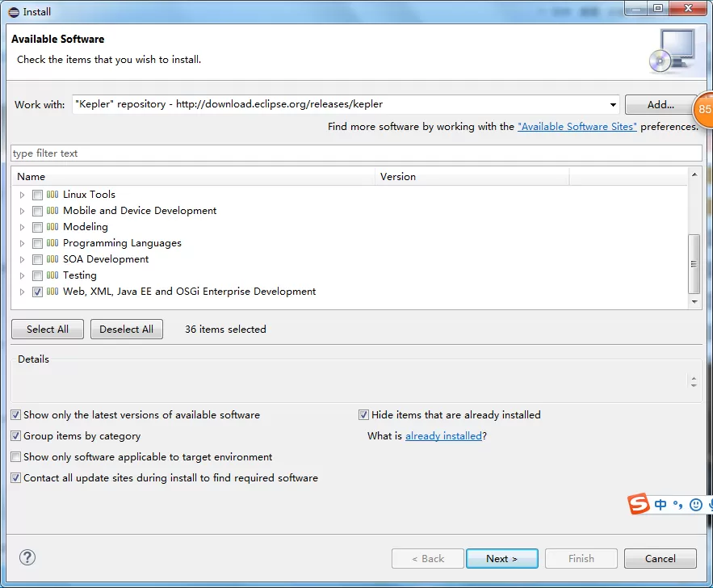Select the Modeling row text
Image resolution: width=713 pixels, height=588 pixels.
pos(86,227)
